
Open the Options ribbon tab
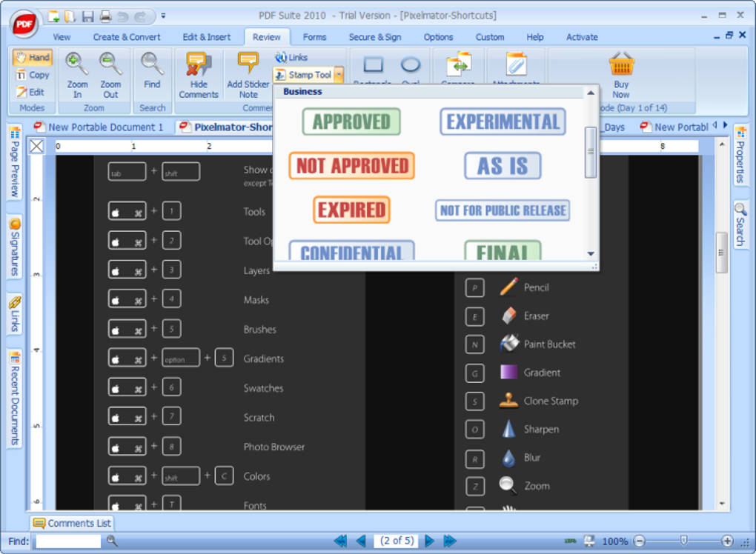click(x=438, y=37)
